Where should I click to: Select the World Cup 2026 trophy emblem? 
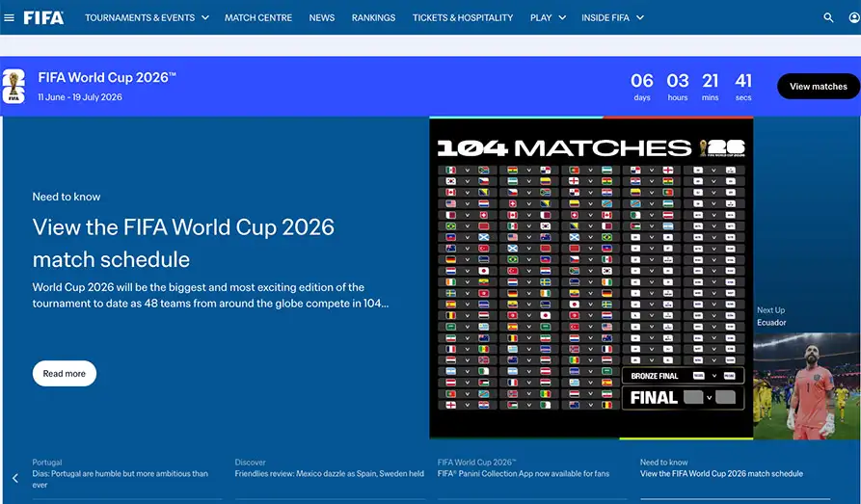pyautogui.click(x=13, y=86)
